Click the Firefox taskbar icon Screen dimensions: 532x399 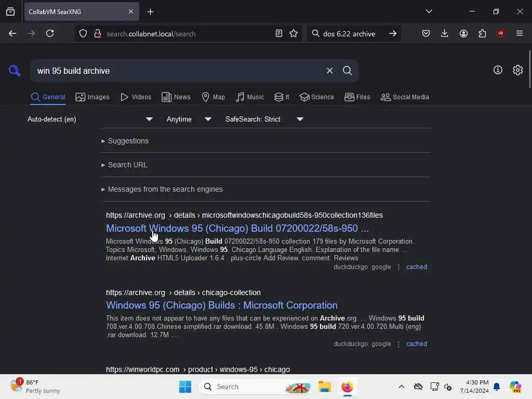click(x=347, y=387)
